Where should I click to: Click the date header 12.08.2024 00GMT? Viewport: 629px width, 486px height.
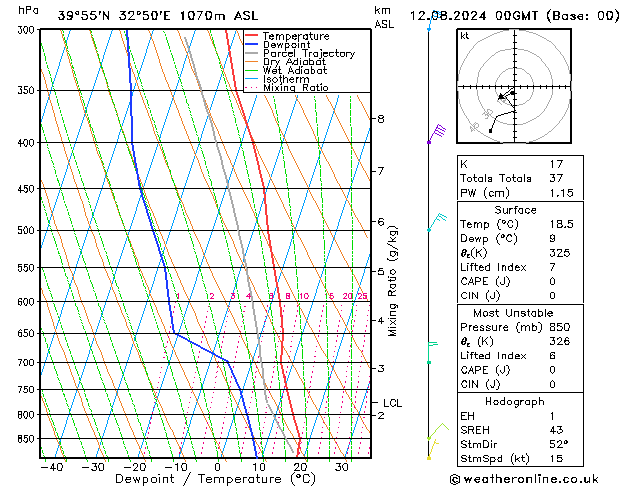514,15
